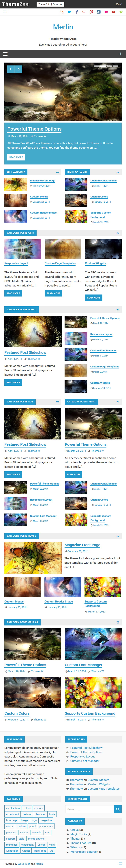Open Left Category archive list icon
Image resolution: width=126 pixels, height=868 pixels.
(x=57, y=172)
